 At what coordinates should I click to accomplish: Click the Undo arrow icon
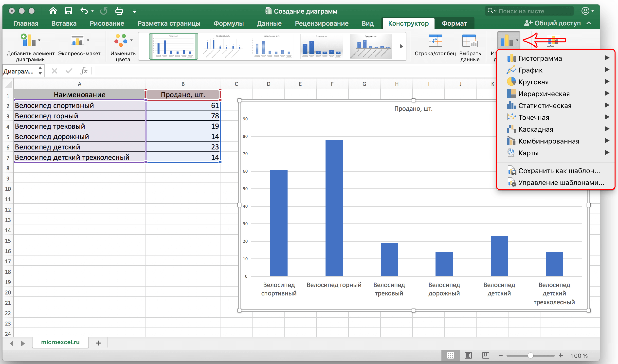pos(84,11)
